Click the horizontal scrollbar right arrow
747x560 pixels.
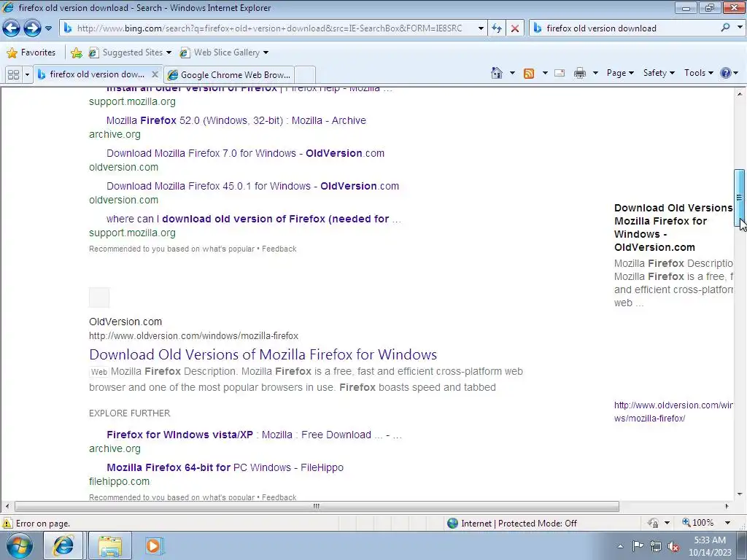(727, 506)
